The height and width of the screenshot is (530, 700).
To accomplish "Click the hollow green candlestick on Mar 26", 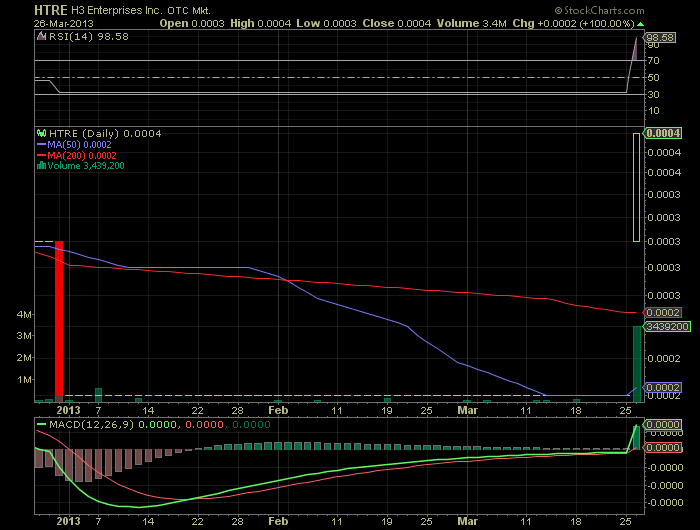I will pos(637,187).
